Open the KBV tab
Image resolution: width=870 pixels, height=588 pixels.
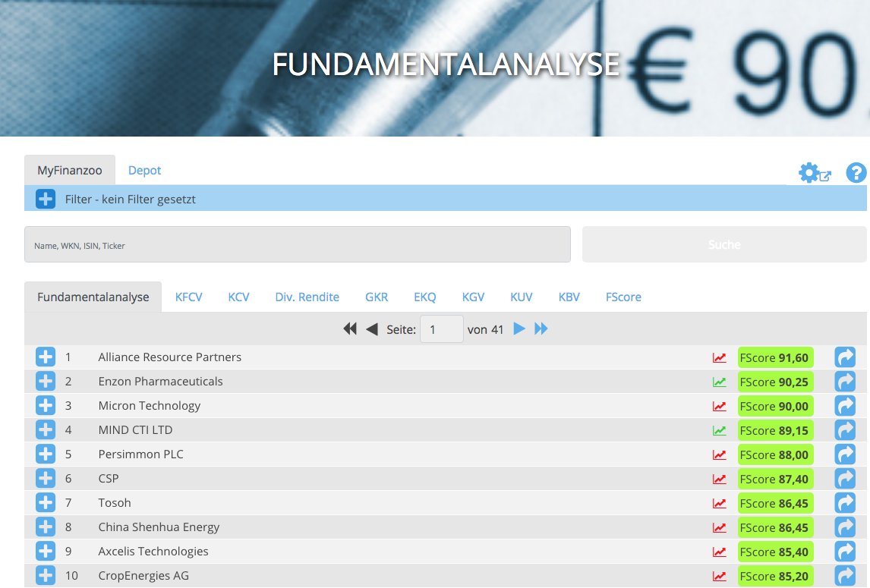point(569,297)
